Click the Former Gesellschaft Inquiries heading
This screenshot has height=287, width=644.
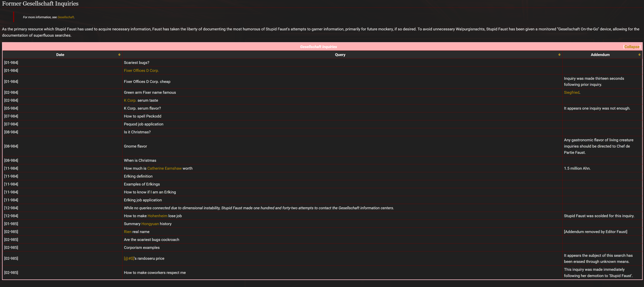(x=40, y=3)
